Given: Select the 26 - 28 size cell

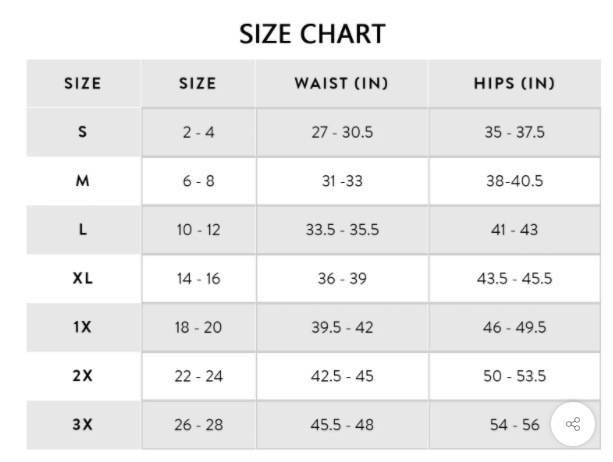Looking at the screenshot, I should (198, 425).
